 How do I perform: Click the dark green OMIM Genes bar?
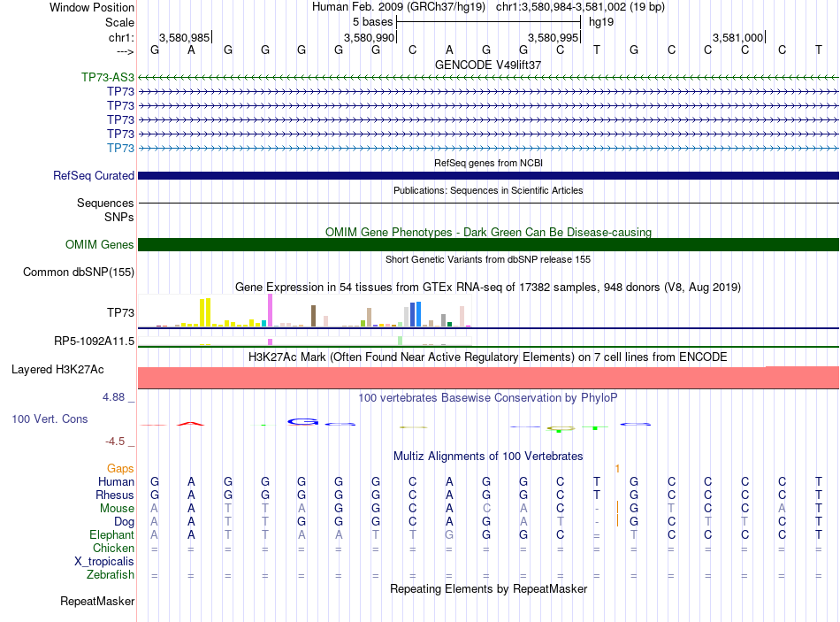(488, 244)
